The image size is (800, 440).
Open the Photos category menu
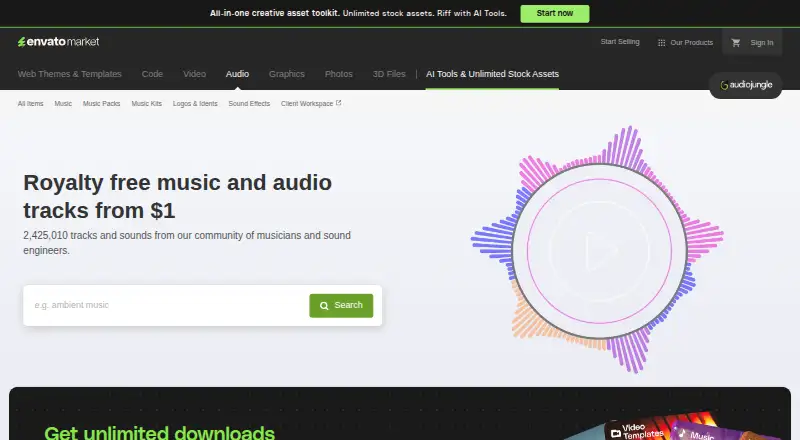point(339,74)
